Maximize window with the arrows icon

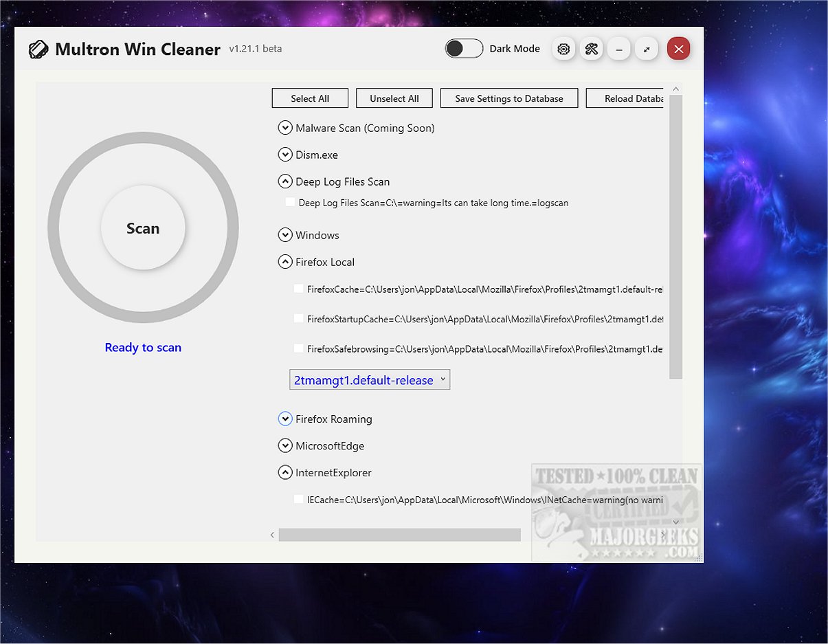pyautogui.click(x=647, y=49)
